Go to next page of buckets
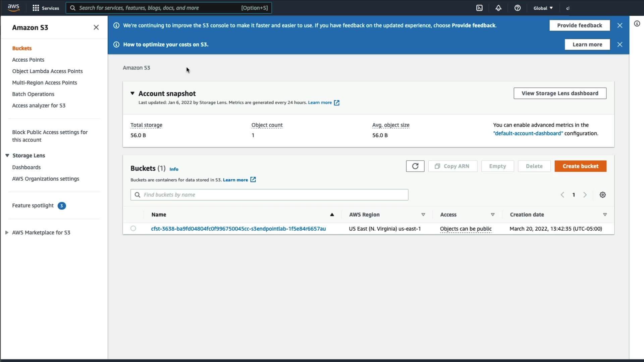Image resolution: width=644 pixels, height=362 pixels. click(585, 195)
